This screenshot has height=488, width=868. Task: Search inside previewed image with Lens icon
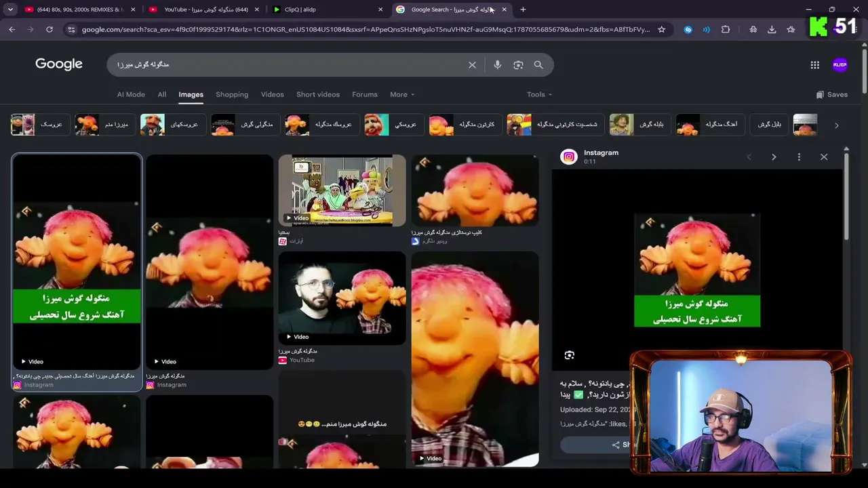[x=570, y=355]
